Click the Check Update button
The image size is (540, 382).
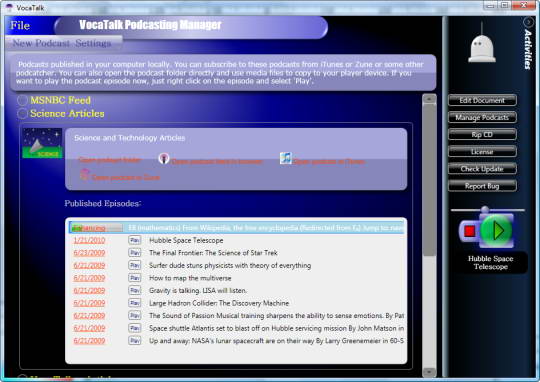(482, 169)
